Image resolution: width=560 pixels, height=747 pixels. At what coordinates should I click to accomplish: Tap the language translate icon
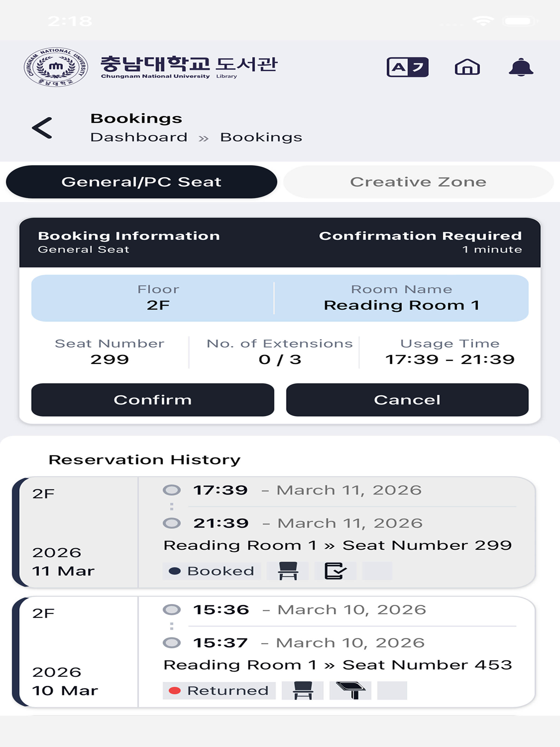(x=408, y=67)
